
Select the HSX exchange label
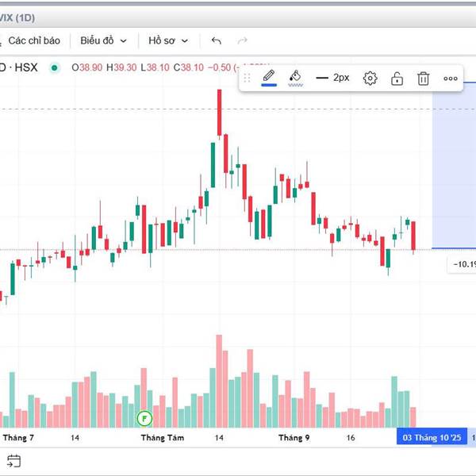pos(26,67)
